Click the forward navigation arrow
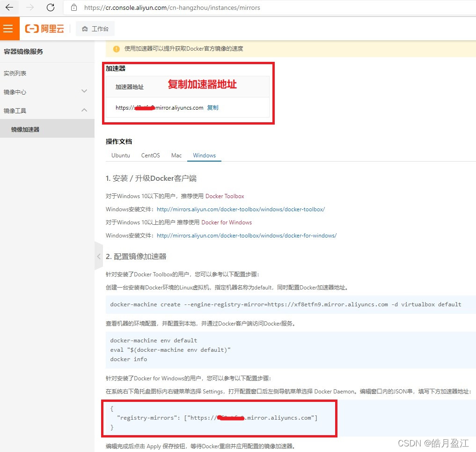The height and width of the screenshot is (452, 476). point(28,7)
